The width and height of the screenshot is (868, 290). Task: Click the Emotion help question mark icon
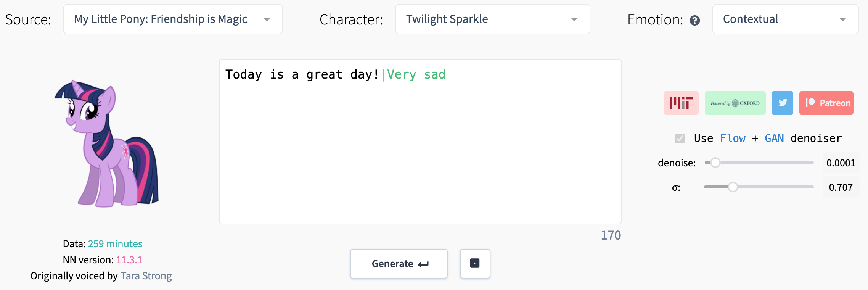tap(695, 20)
